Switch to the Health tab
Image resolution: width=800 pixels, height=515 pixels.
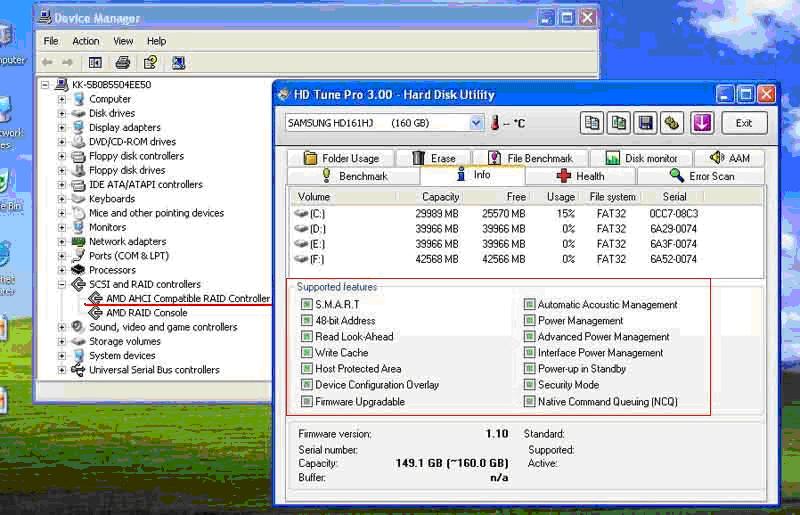pyautogui.click(x=581, y=176)
